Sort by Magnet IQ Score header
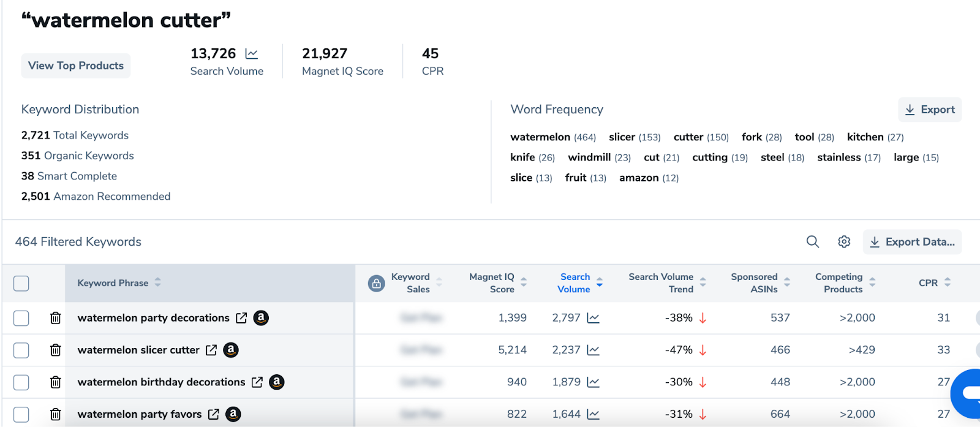Image resolution: width=980 pixels, height=427 pixels. (x=524, y=282)
